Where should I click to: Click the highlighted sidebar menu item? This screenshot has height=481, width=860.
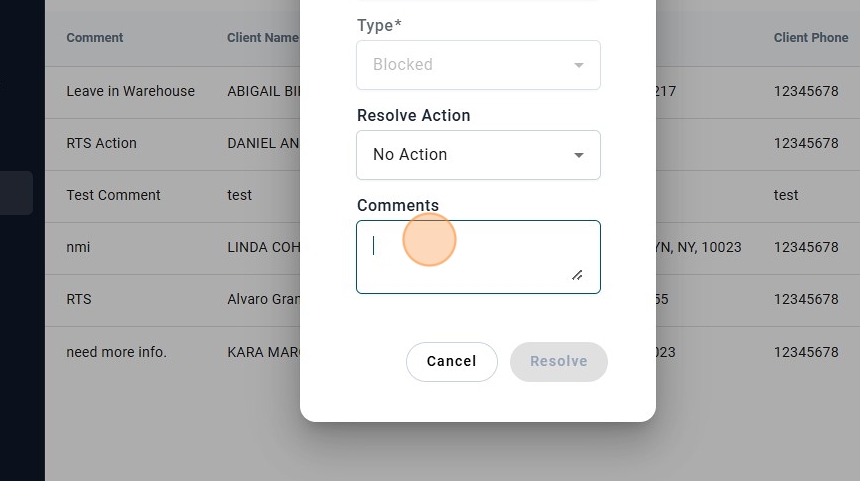coord(16,193)
